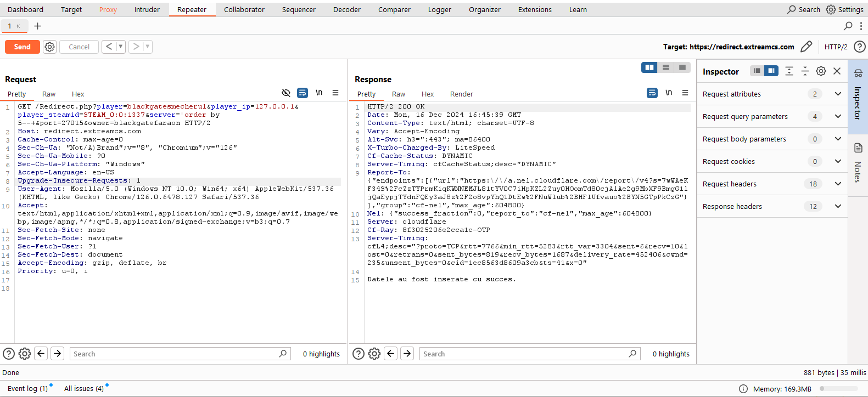Add a new Repeater tab

(37, 26)
